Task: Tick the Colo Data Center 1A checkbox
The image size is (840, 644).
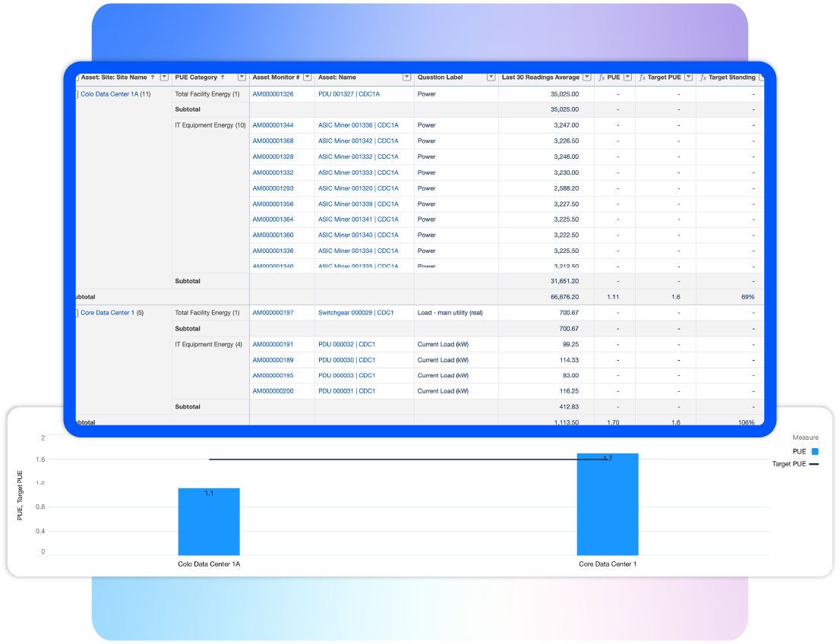Action: tap(76, 94)
